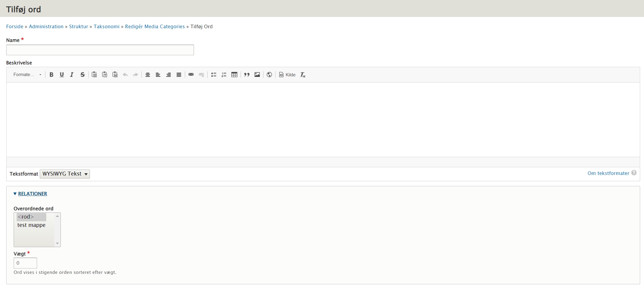
Task: Click the Bold formatting icon
Action: 51,75
